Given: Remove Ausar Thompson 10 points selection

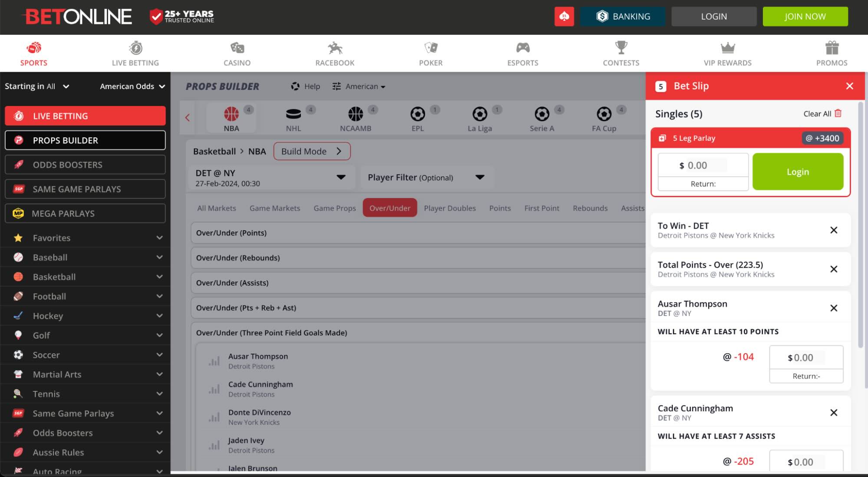Looking at the screenshot, I should [x=834, y=308].
